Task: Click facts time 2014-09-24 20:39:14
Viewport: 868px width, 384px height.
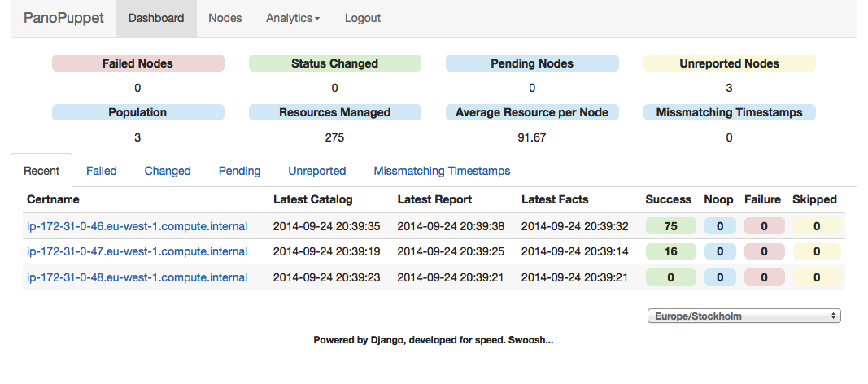Action: click(574, 251)
